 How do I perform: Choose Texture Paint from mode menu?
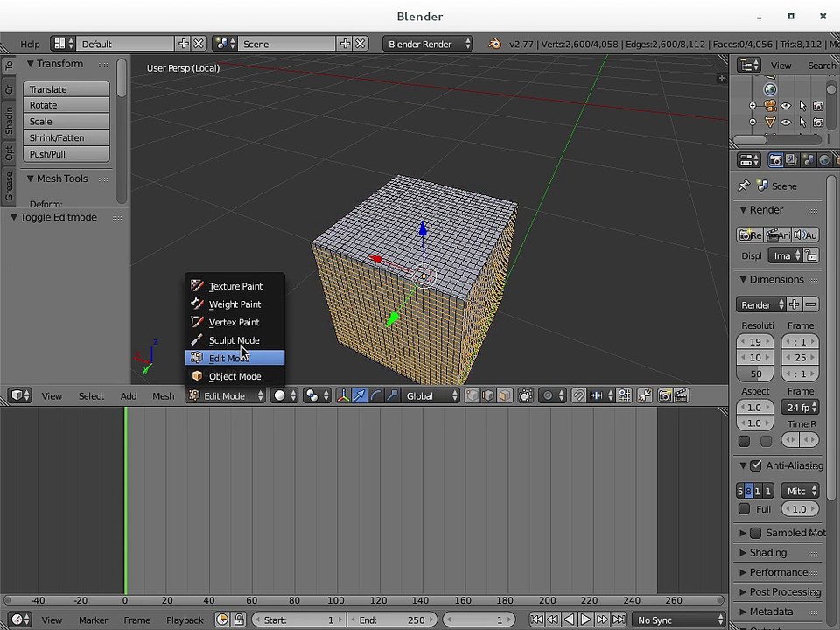tap(234, 286)
